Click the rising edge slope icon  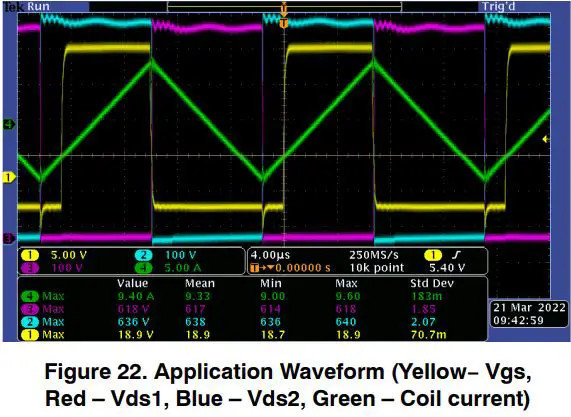(456, 255)
